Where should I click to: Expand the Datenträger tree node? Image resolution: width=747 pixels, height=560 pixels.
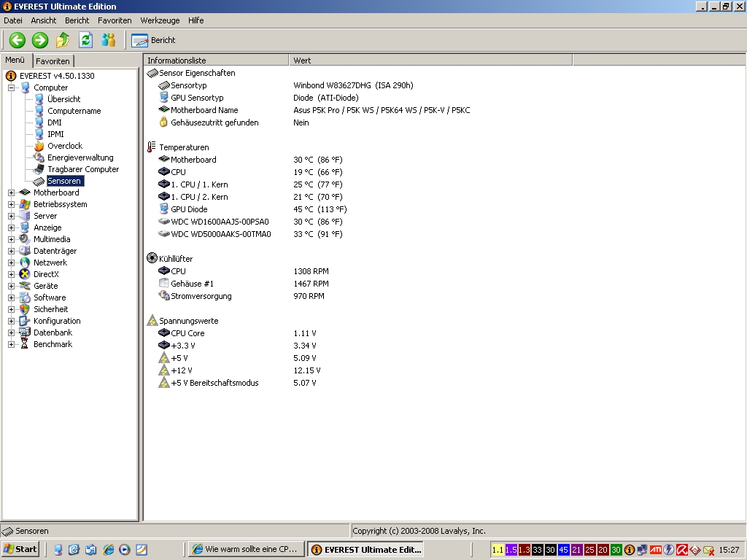11,251
